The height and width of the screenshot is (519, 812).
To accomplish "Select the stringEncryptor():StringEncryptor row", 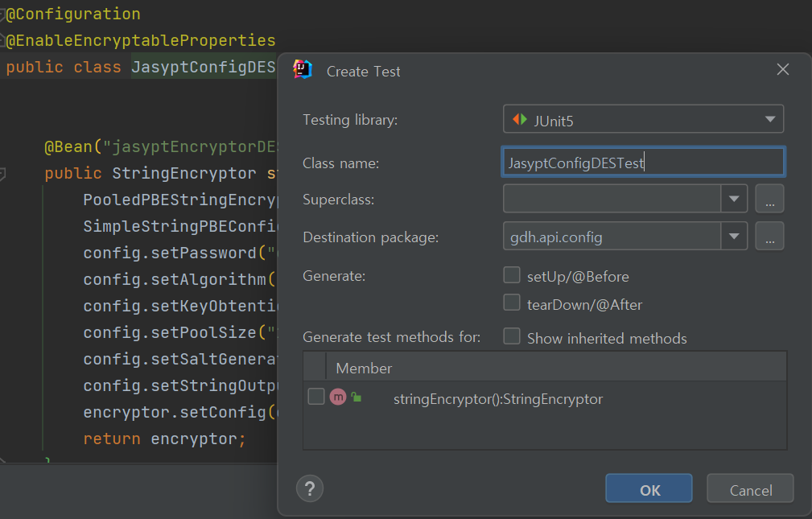I will pyautogui.click(x=497, y=399).
